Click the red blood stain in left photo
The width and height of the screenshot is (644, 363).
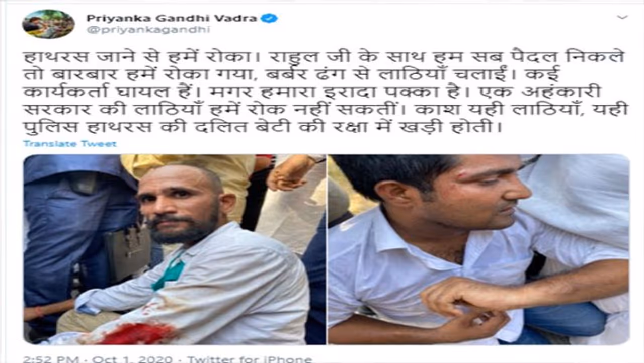click(x=137, y=333)
